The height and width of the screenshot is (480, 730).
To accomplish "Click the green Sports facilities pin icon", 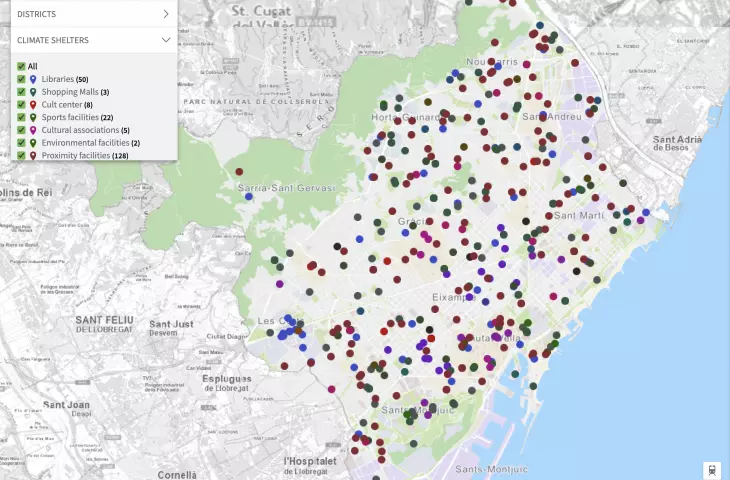I will (x=33, y=117).
